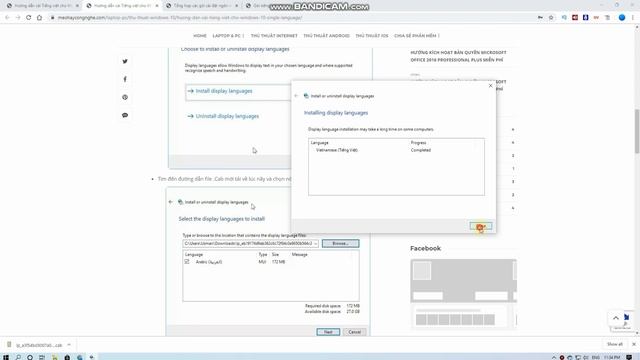
Task: Click Cancel in the article screenshot
Action: click(x=354, y=332)
